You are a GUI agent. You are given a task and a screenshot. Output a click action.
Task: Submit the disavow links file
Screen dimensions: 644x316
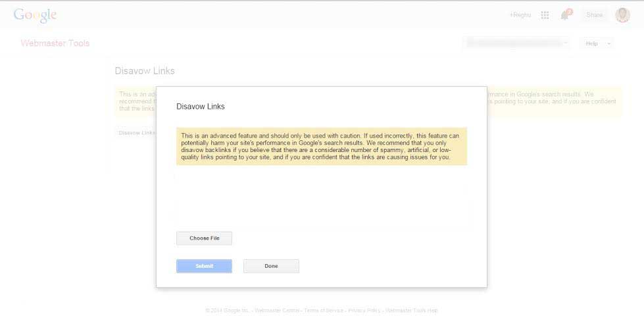[204, 266]
